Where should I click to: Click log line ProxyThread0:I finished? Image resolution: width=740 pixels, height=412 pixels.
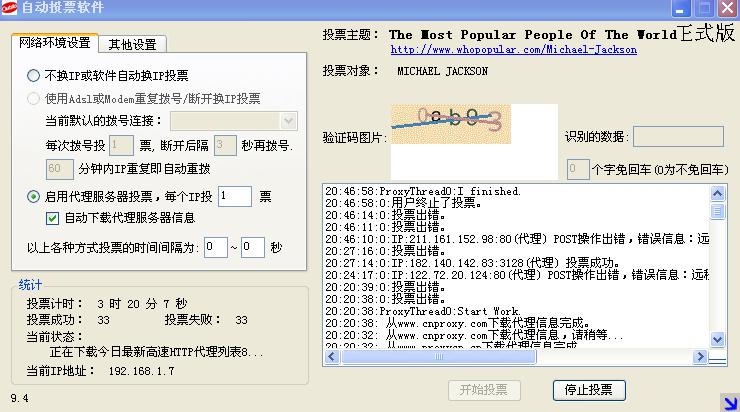[423, 191]
